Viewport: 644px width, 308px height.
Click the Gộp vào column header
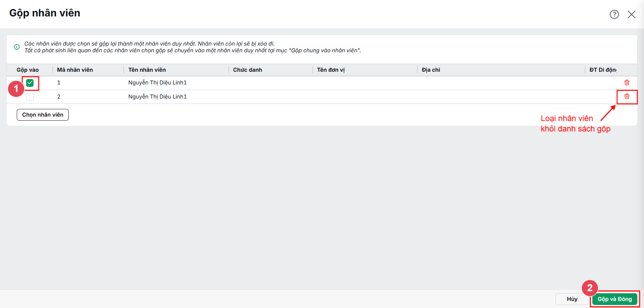(x=28, y=70)
